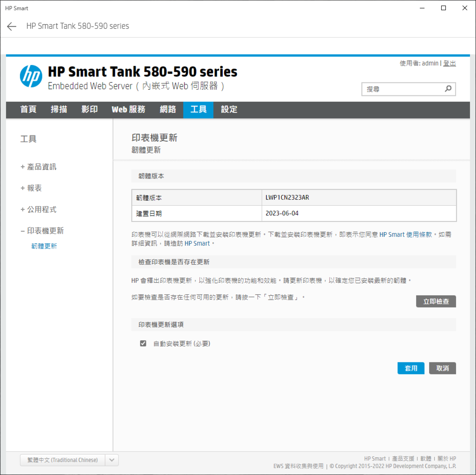Click the 套用 apply button
476x475 pixels.
411,368
